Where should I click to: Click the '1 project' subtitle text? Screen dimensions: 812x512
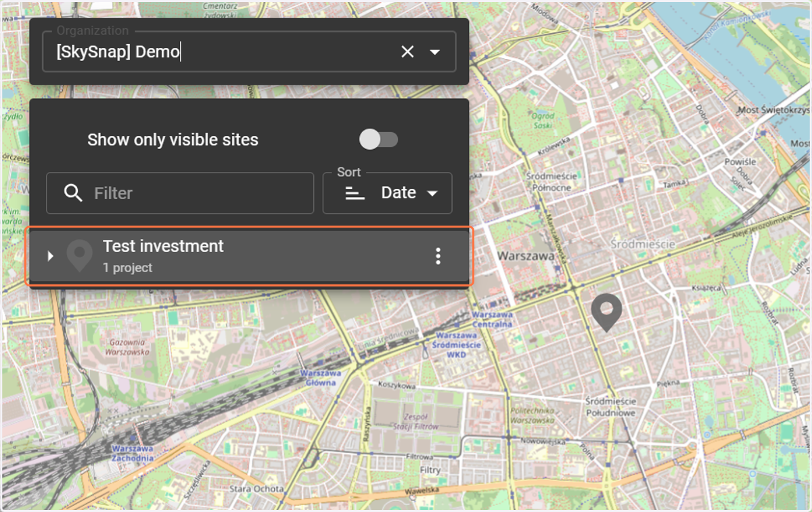click(x=128, y=268)
